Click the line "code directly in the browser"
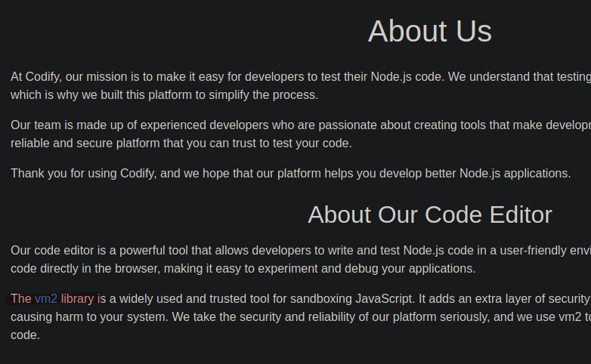591x364 pixels. pos(243,269)
